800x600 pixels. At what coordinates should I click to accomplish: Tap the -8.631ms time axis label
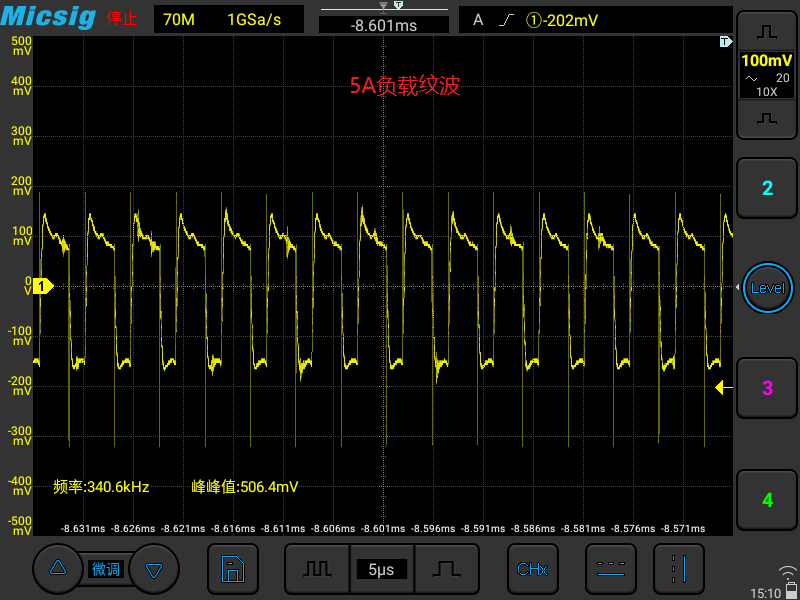(83, 529)
